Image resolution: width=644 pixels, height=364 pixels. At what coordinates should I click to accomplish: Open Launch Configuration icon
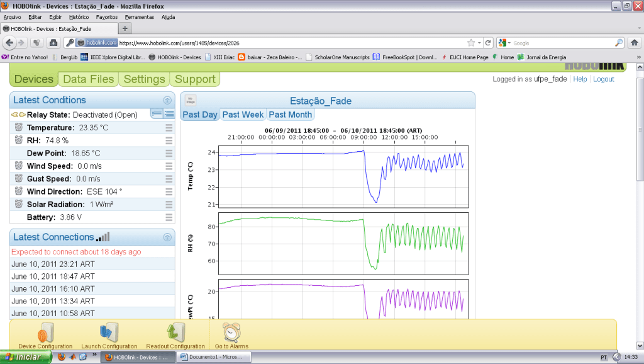click(108, 333)
